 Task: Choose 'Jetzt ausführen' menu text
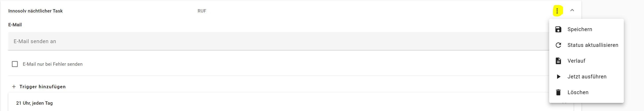click(587, 77)
